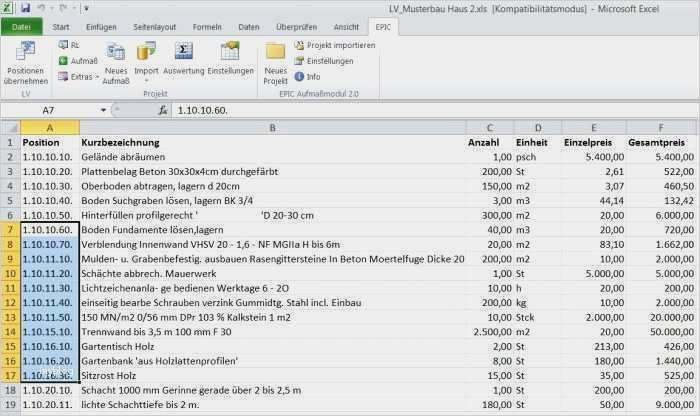Screen dimensions: 700x416
Task: Create a Neues Projekt via the folder icon
Action: (275, 52)
